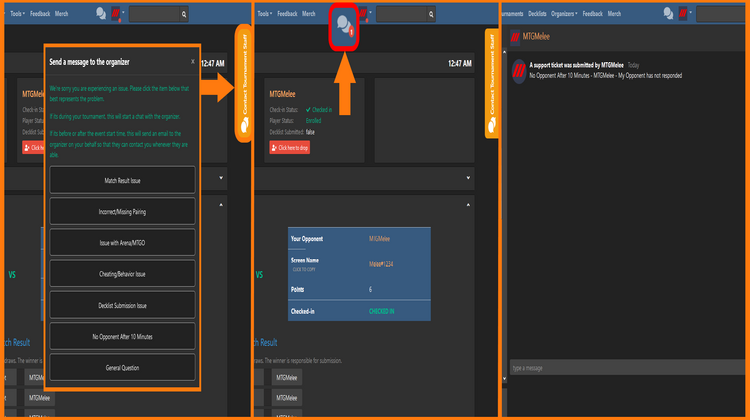Click chat scrollbar up arrow
Screen dimensions: 750x420
(504, 52)
